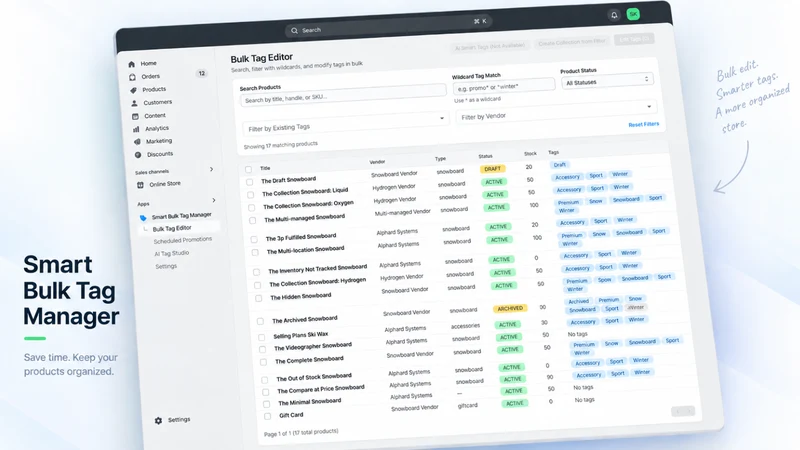The width and height of the screenshot is (800, 450).
Task: Open Products in the sidebar
Action: click(x=154, y=89)
